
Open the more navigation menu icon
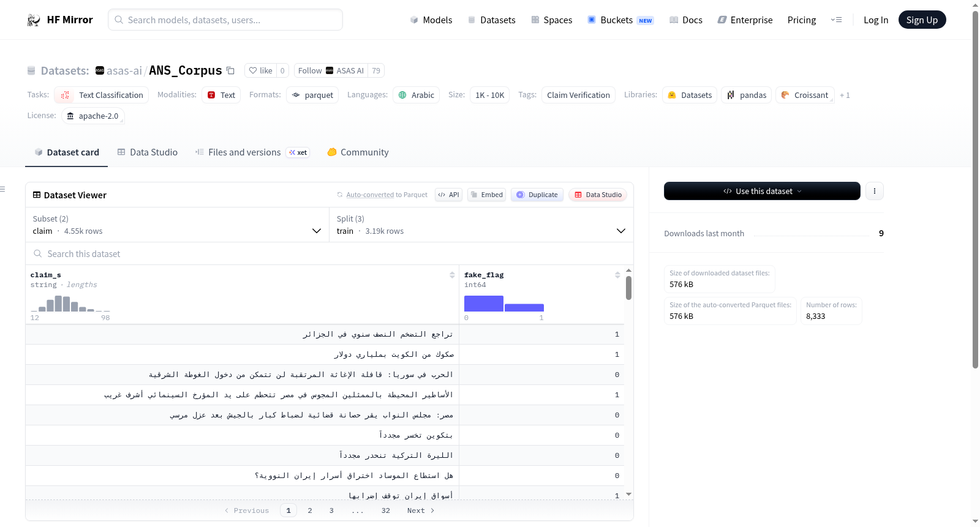tap(836, 20)
